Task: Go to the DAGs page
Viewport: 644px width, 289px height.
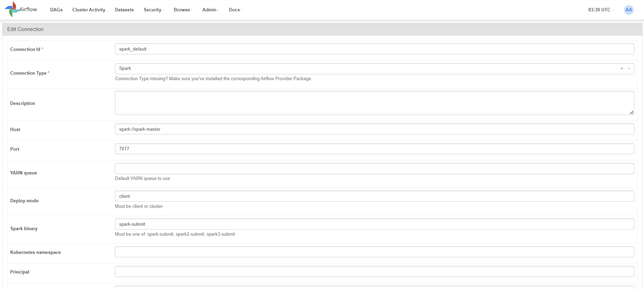Action: pos(56,10)
